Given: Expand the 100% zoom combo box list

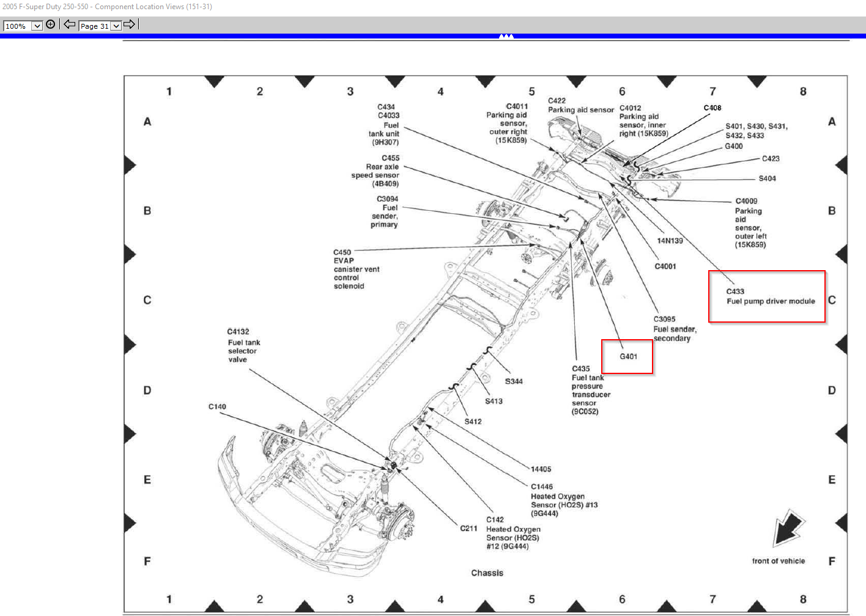Looking at the screenshot, I should (37, 26).
